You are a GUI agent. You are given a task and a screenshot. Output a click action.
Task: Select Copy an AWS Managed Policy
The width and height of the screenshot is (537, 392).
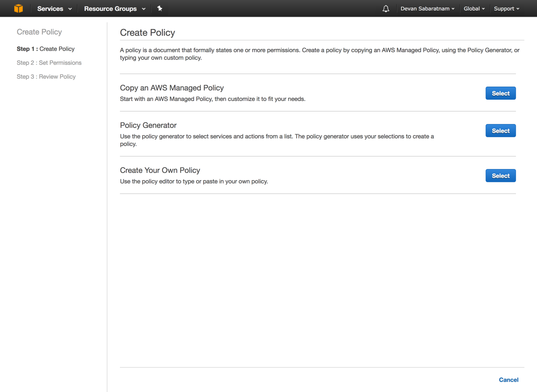tap(500, 93)
